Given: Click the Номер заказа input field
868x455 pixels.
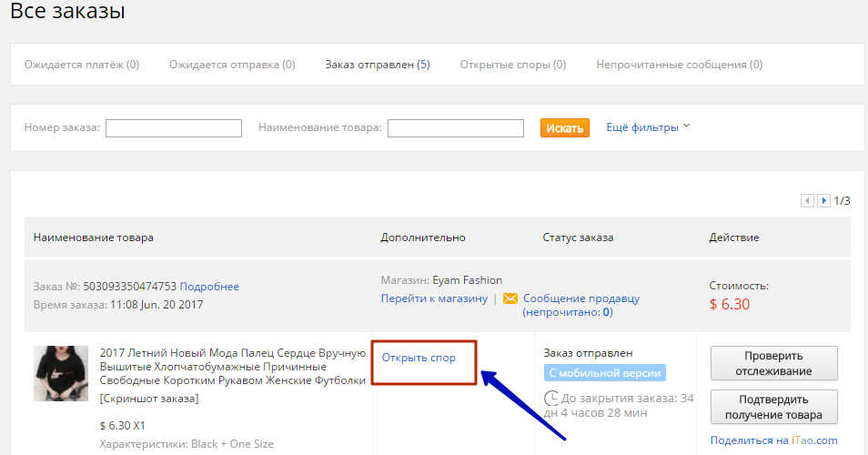Looking at the screenshot, I should click(x=174, y=128).
